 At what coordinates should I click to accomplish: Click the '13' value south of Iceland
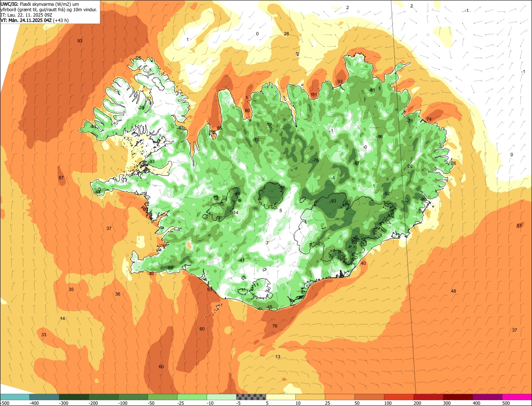(278, 357)
